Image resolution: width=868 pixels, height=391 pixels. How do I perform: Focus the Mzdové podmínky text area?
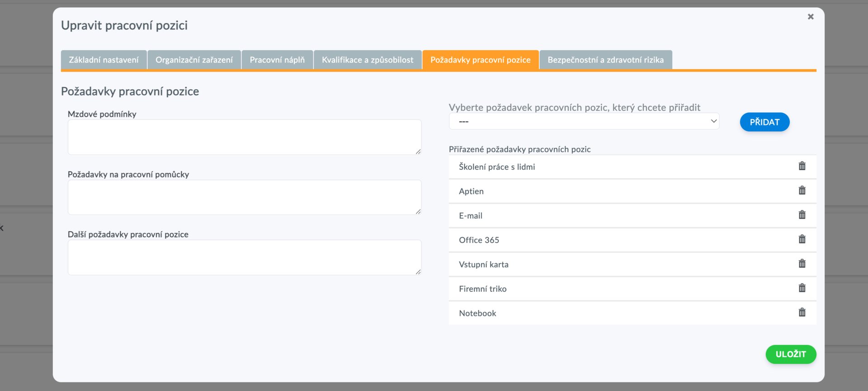[x=245, y=137]
